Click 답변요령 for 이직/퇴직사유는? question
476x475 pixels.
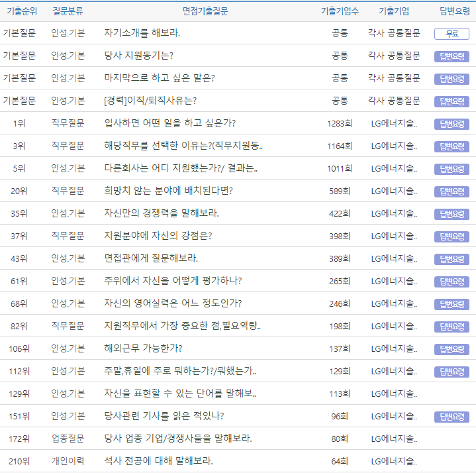(452, 101)
